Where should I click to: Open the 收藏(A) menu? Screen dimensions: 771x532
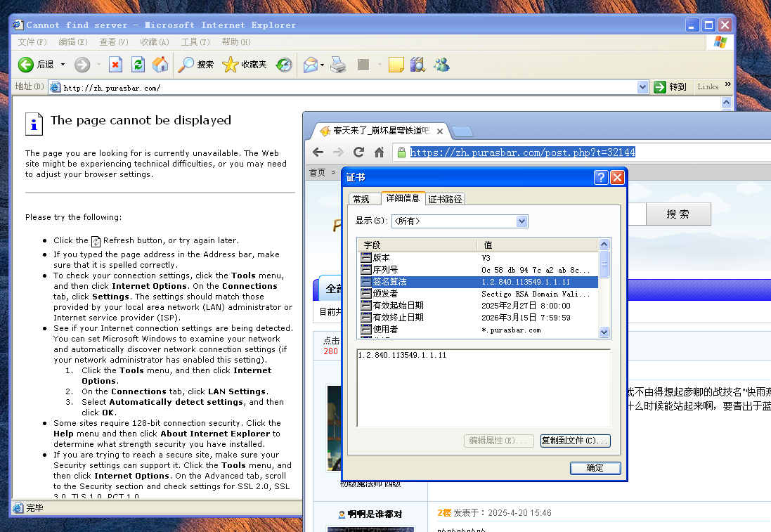pyautogui.click(x=155, y=41)
